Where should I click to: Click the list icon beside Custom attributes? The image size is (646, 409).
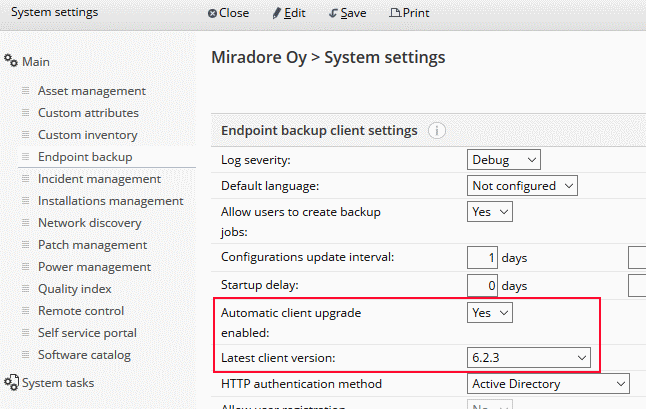tap(26, 112)
